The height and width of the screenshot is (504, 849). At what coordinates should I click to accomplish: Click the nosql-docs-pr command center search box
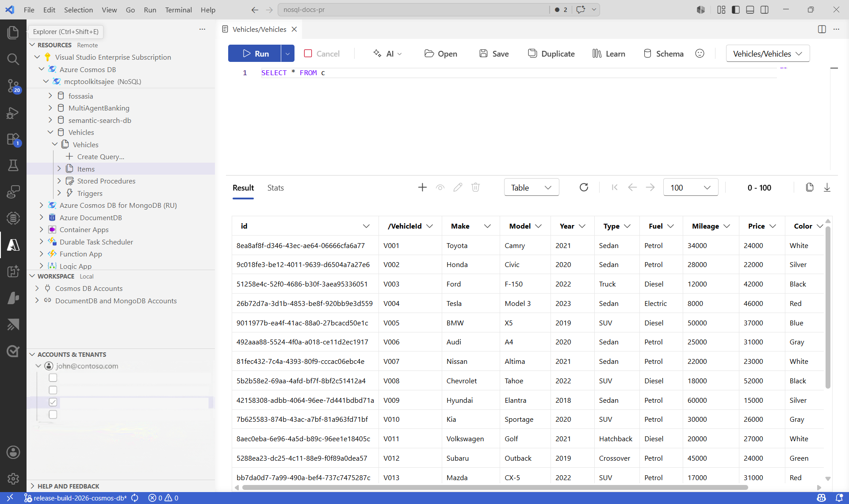(x=413, y=10)
